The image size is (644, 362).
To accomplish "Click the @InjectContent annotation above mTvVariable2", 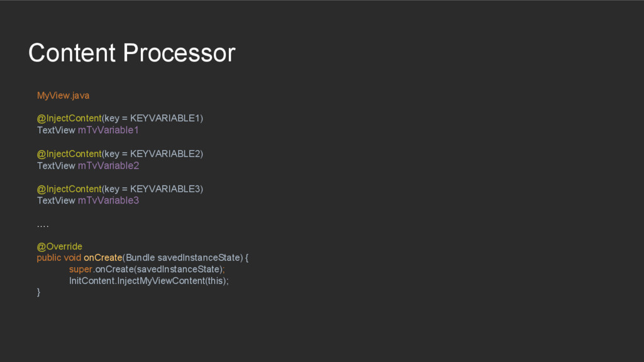I will pyautogui.click(x=69, y=154).
